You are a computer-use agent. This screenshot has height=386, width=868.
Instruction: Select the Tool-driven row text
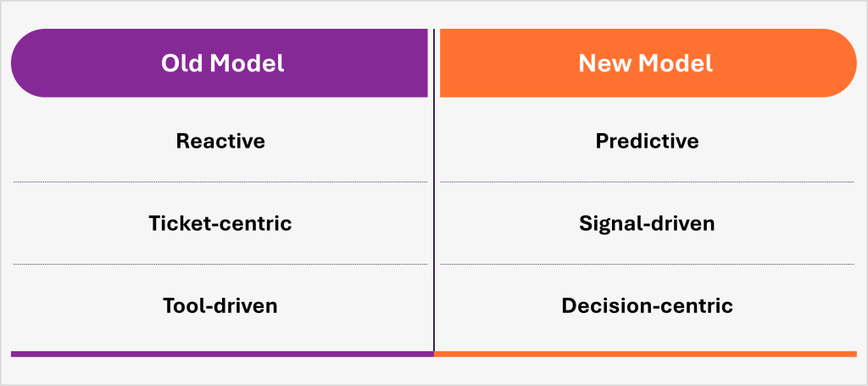(x=220, y=305)
